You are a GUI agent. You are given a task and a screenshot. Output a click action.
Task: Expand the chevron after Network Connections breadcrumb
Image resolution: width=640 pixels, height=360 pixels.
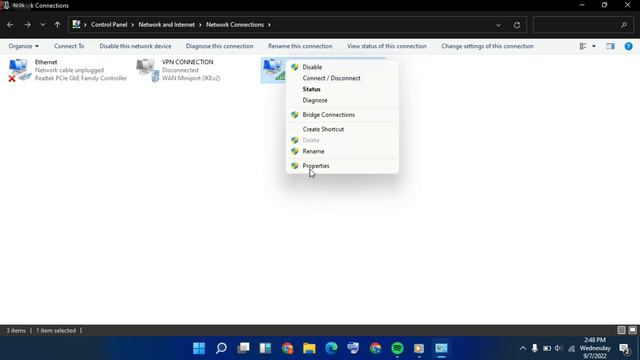(x=269, y=25)
